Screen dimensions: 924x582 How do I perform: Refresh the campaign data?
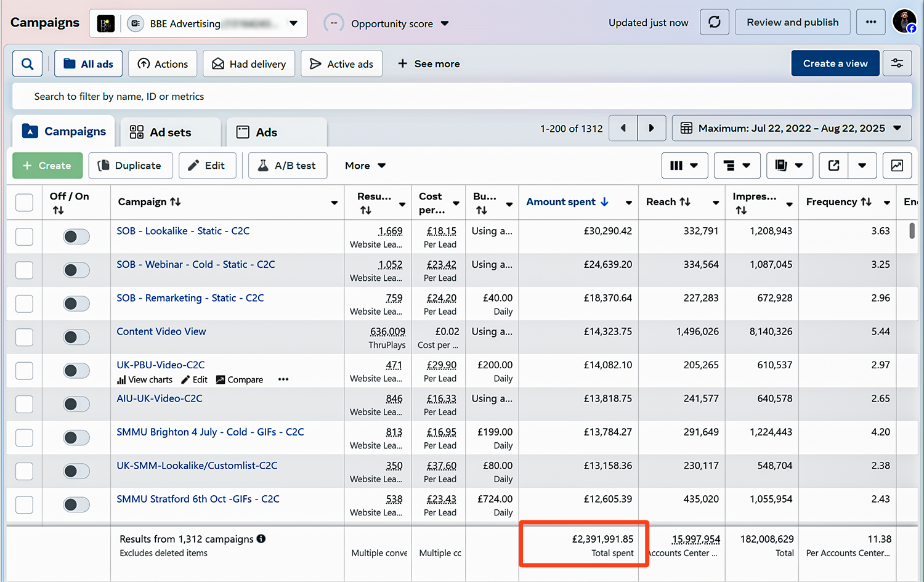coord(715,22)
